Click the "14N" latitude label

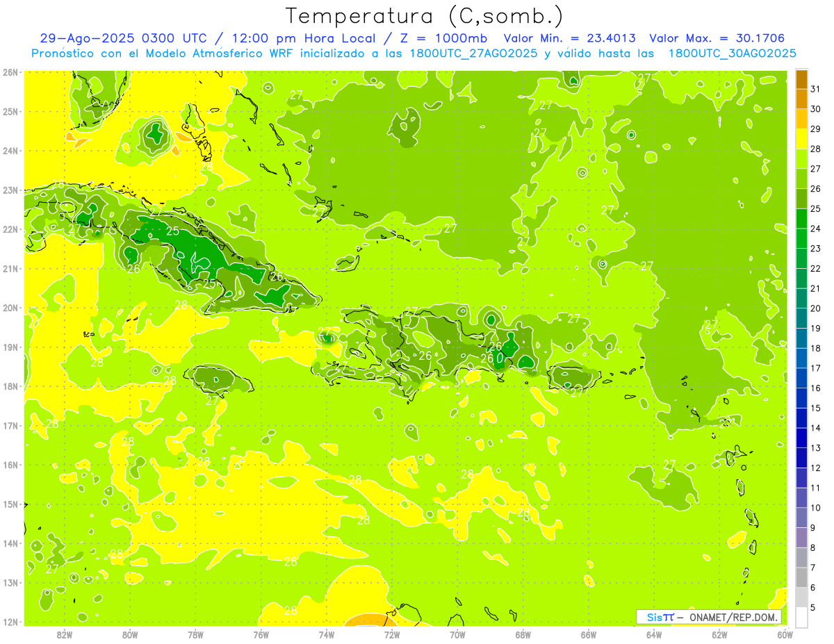coord(10,543)
